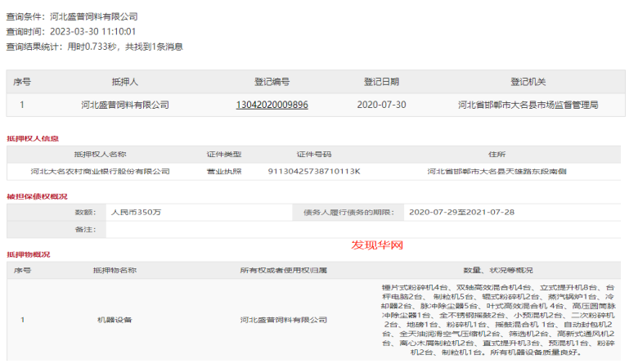Click the 登记日期 column header
Image resolution: width=629 pixels, height=364 pixels.
coord(381,82)
